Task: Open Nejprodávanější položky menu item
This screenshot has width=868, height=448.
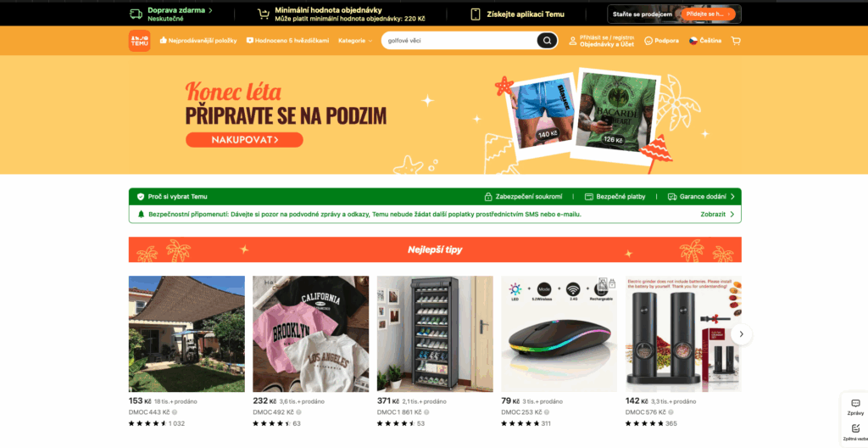Action: tap(198, 41)
